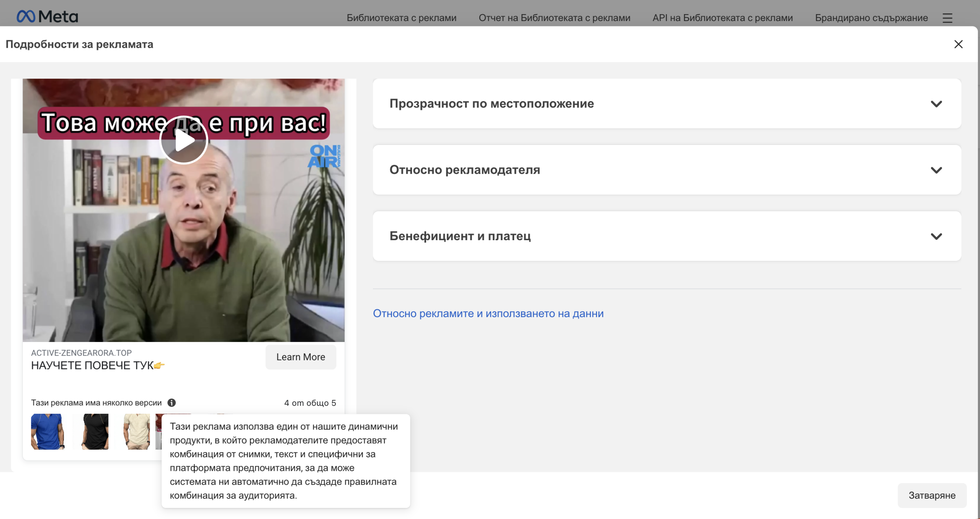Open Библиотеката с реклами menu item
Image resolution: width=980 pixels, height=519 pixels.
pos(401,18)
